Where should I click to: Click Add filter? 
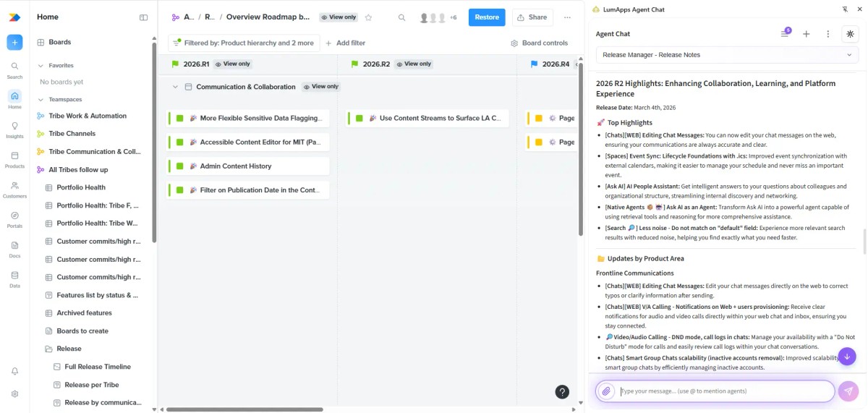[345, 43]
